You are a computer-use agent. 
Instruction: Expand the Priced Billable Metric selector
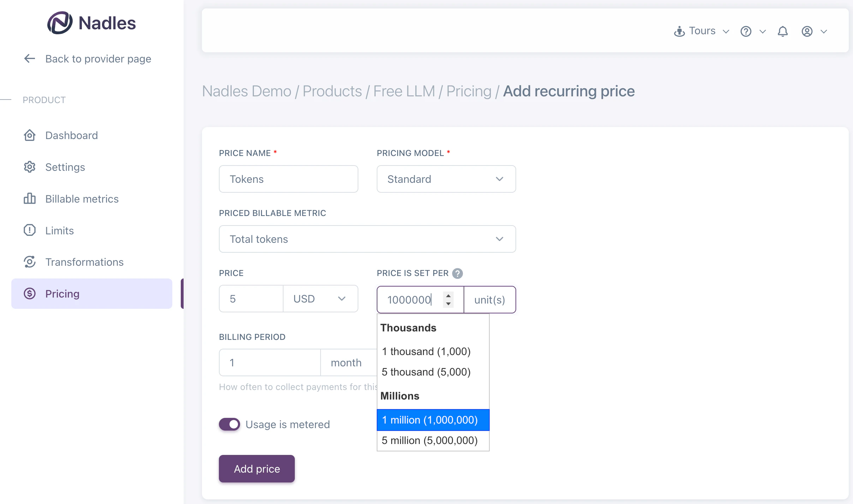tap(499, 239)
